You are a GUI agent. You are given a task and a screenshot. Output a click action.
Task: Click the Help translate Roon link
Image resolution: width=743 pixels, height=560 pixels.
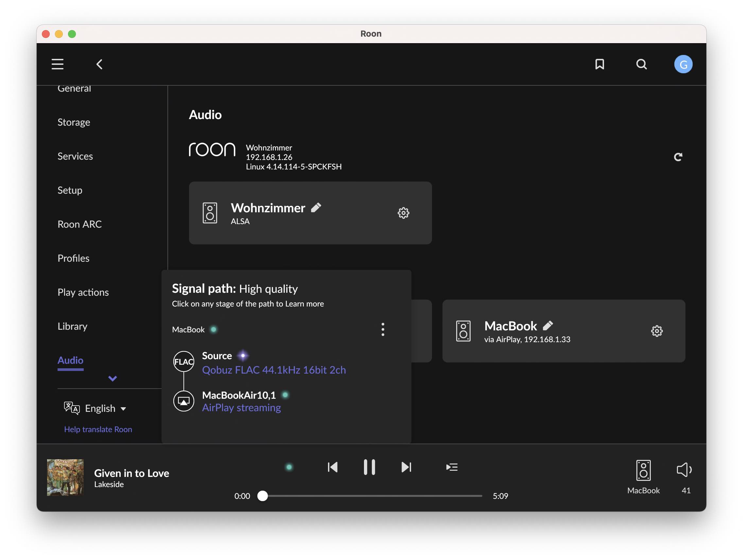[97, 429]
